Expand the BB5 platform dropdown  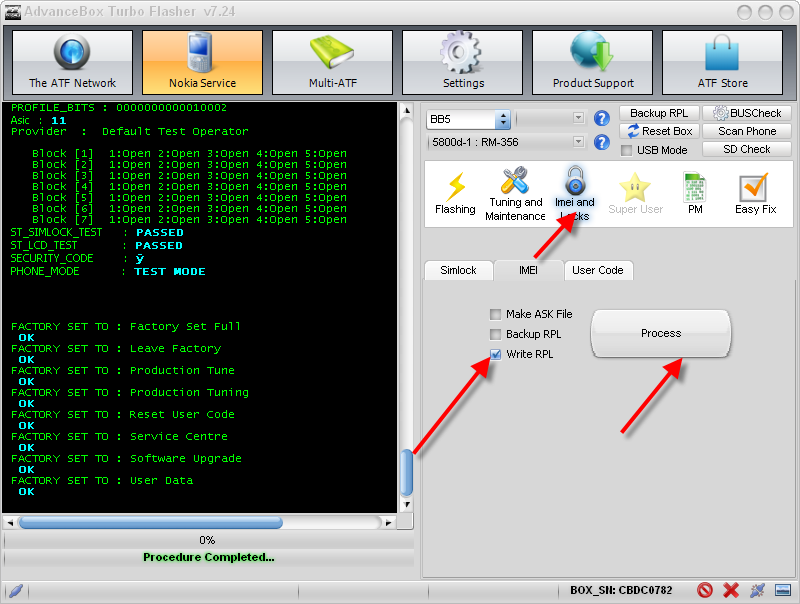point(503,119)
